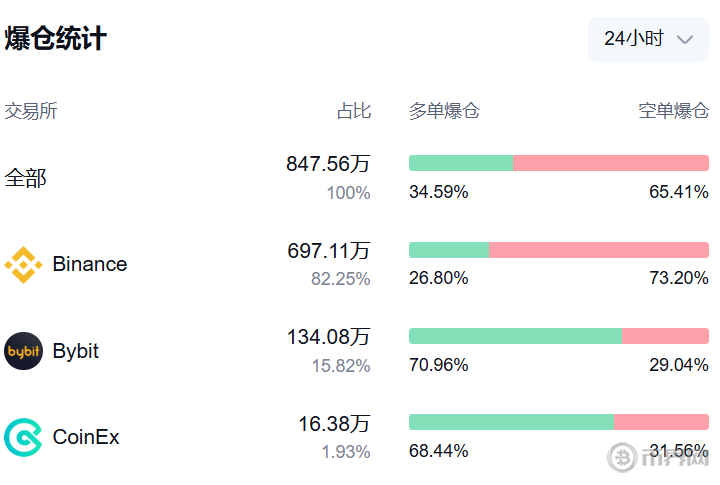Image resolution: width=720 pixels, height=485 pixels.
Task: Click the 多单爆仓 column header
Action: 444,111
